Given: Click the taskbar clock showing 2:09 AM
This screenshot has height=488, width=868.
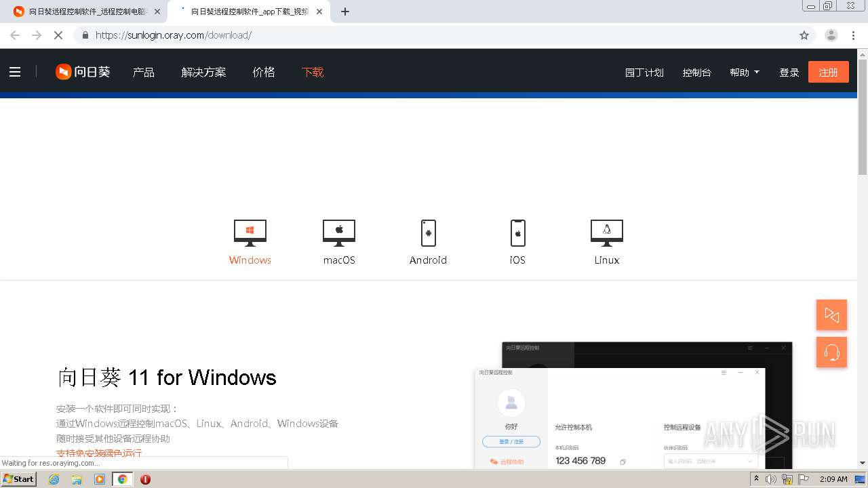Looking at the screenshot, I should [x=833, y=479].
